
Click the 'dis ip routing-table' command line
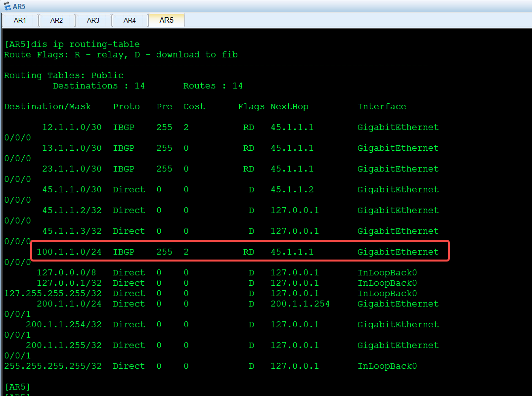72,44
